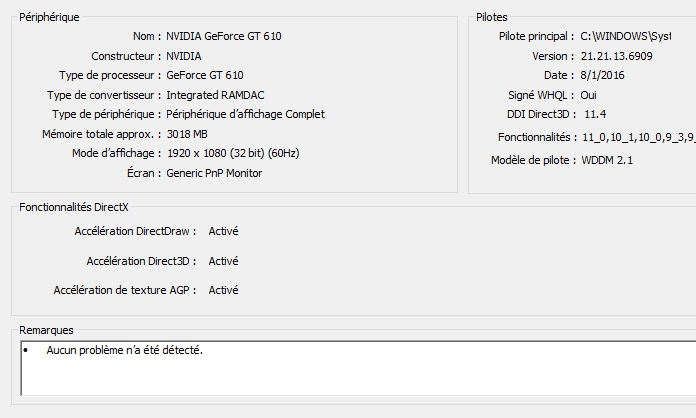Select the Mémoire totale 3018 MB value
696x418 pixels.
[x=187, y=134]
